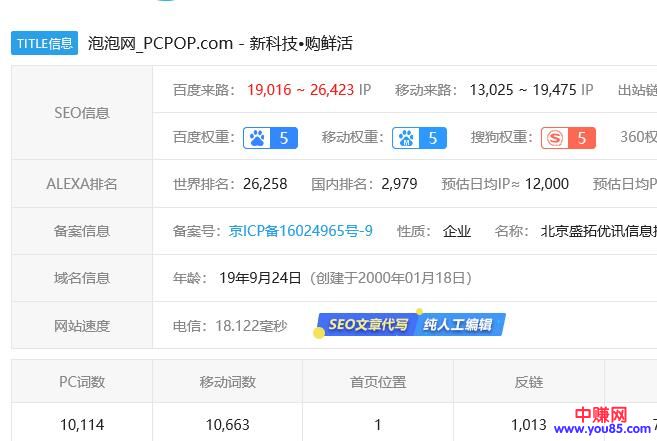This screenshot has height=441, width=657.
Task: Click the PC词数 count 10,114
Action: click(81, 425)
